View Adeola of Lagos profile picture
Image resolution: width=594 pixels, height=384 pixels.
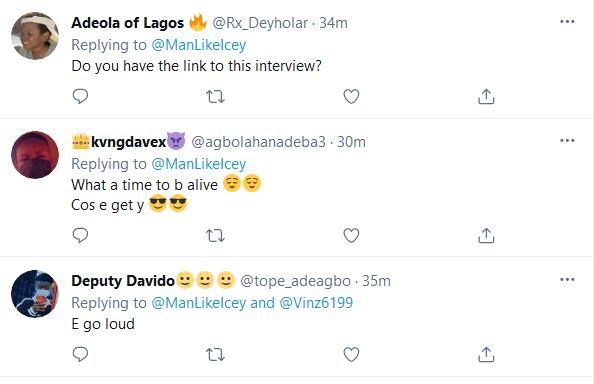35,36
